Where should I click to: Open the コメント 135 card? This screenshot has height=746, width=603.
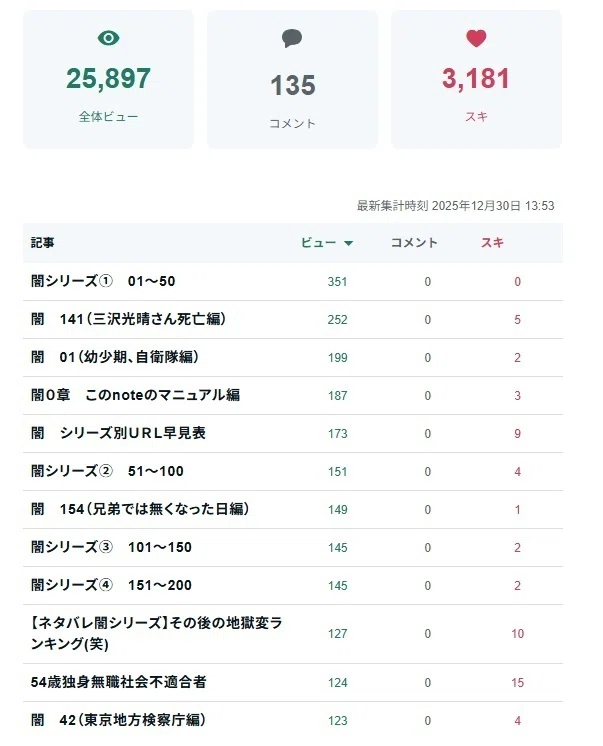pyautogui.click(x=292, y=79)
